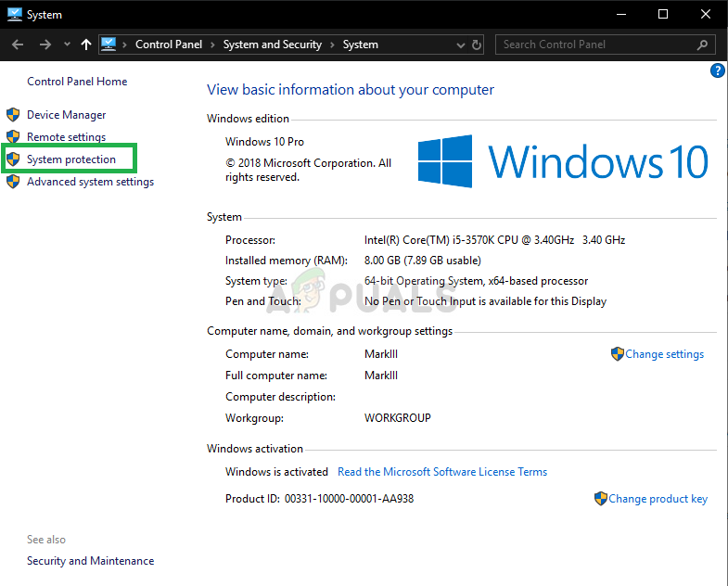Click the Remote settings shield icon
The image size is (728, 586).
[x=13, y=137]
